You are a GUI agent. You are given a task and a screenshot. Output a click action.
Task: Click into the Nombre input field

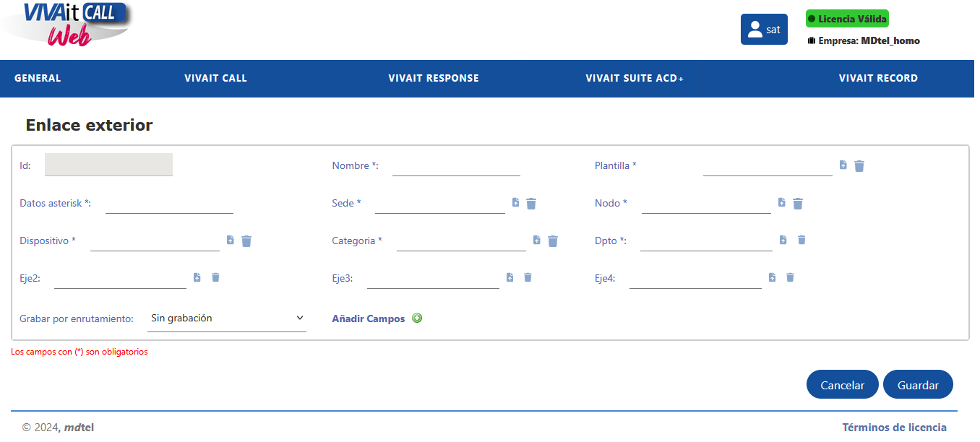click(x=456, y=165)
